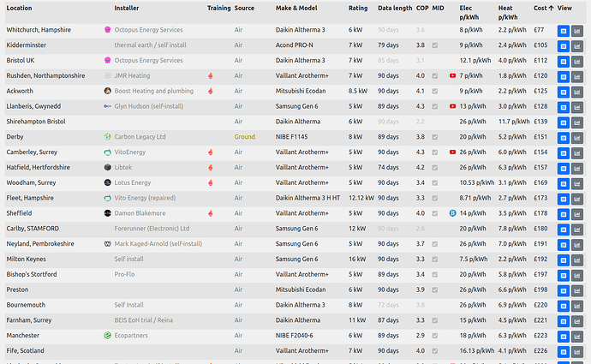This screenshot has height=364, width=591.
Task: Open the blue view icon for Manchester row
Action: click(x=563, y=337)
